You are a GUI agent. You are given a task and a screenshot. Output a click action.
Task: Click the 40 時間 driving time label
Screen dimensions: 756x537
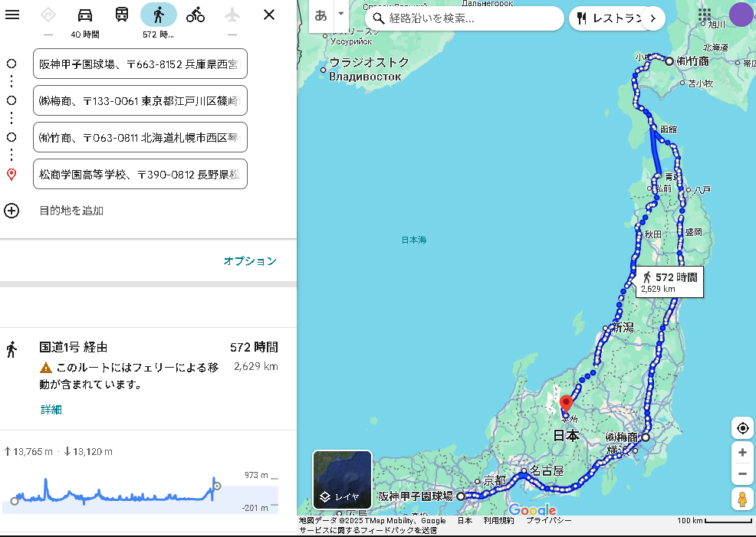85,34
